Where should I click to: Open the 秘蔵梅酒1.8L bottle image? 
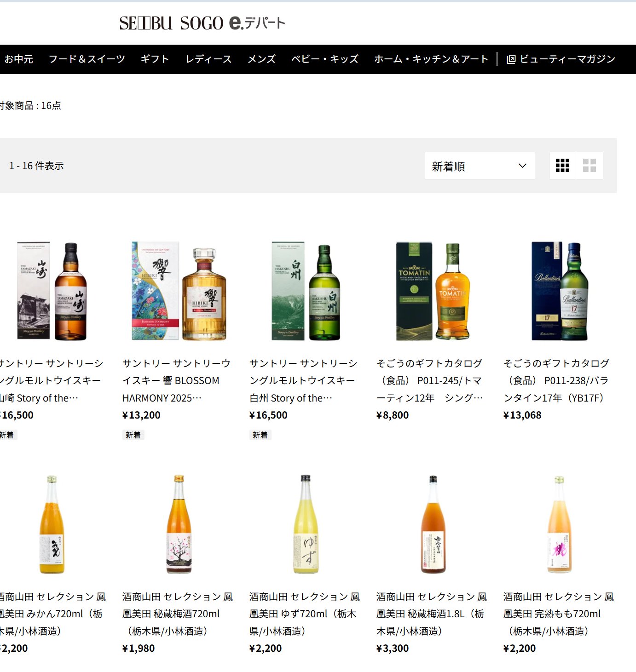pyautogui.click(x=433, y=524)
